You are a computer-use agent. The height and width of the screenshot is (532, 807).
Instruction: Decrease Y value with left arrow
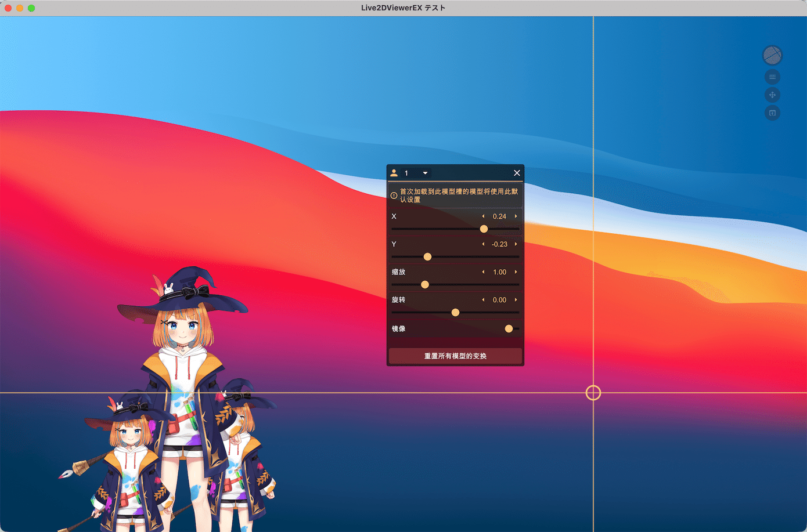click(x=483, y=244)
